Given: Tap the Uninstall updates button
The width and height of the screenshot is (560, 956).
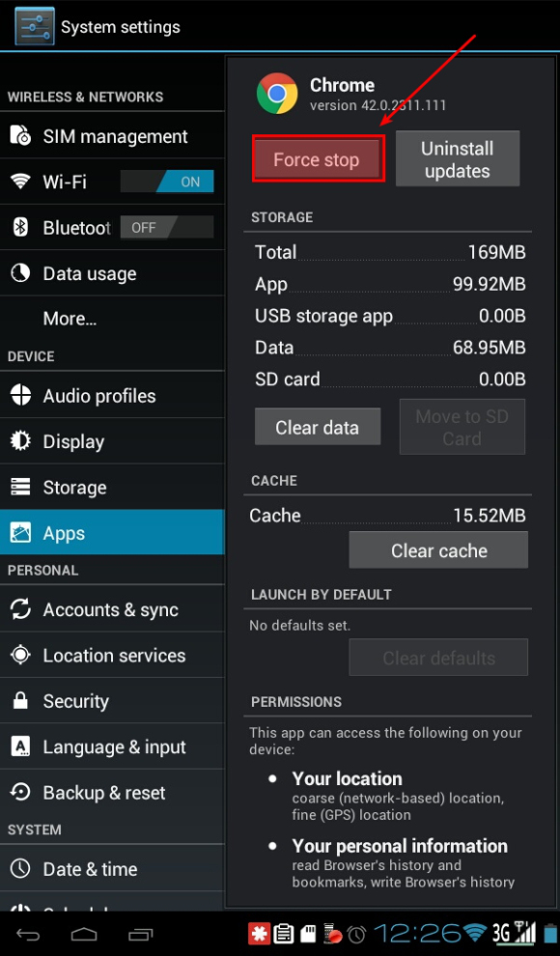Looking at the screenshot, I should [458, 159].
